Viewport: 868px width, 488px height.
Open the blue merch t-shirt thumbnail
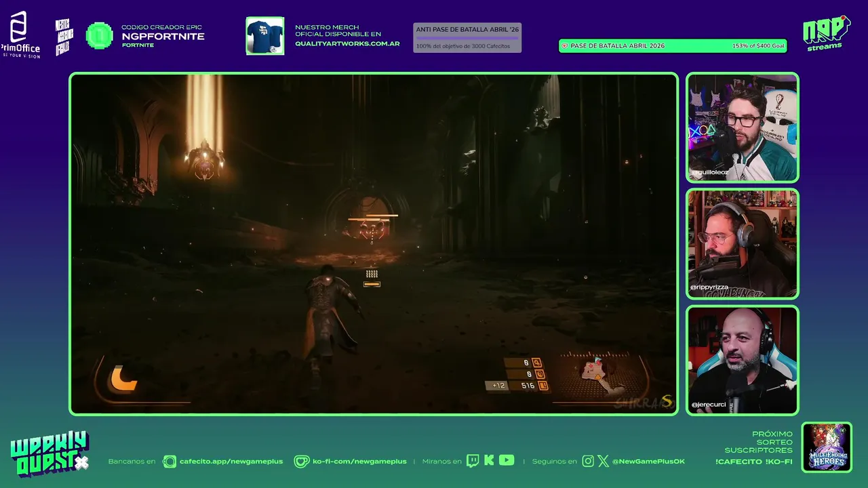click(264, 36)
